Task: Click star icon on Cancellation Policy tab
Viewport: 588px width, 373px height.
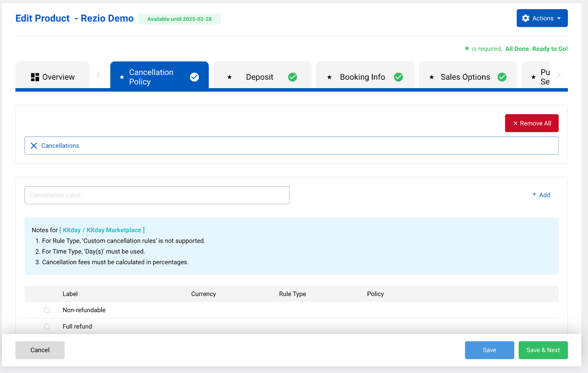Action: tap(122, 77)
